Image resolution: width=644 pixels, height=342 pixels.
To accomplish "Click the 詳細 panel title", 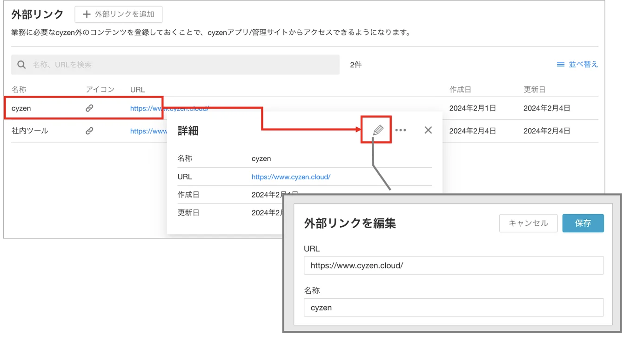I will (188, 131).
